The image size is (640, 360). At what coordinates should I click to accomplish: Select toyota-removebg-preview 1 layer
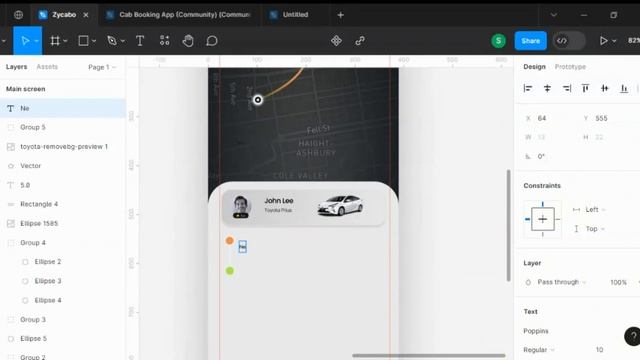63,147
